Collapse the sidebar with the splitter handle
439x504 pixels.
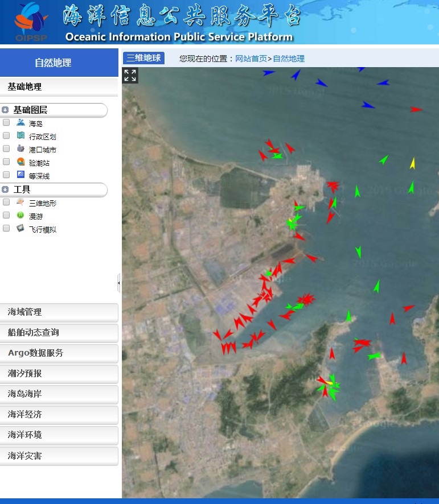pyautogui.click(x=119, y=283)
